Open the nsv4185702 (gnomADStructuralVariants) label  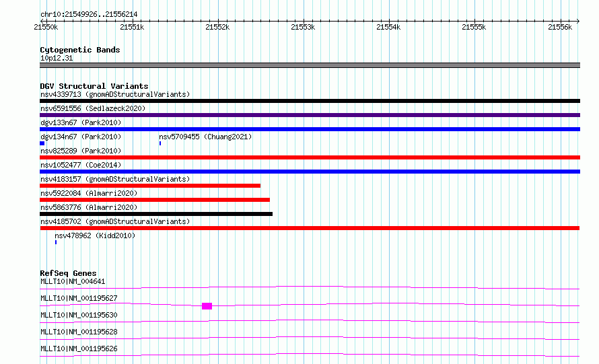115,221
